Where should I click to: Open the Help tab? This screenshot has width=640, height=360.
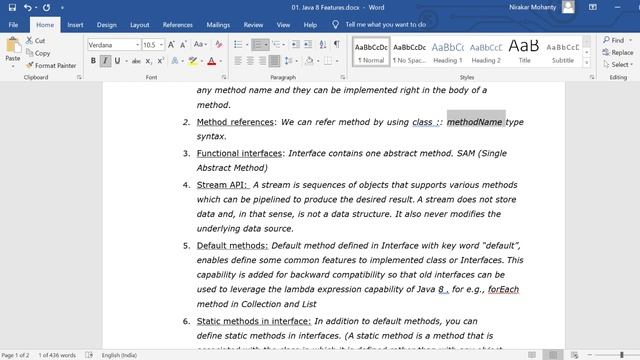[x=310, y=25]
